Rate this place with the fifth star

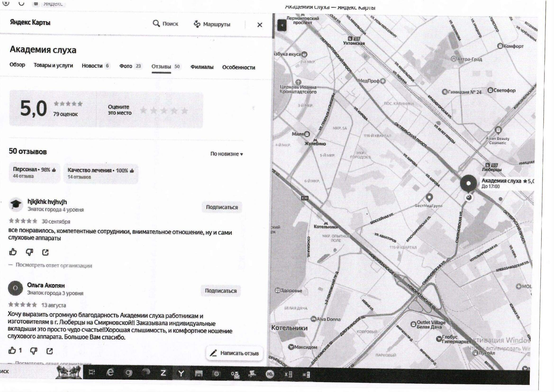point(185,111)
